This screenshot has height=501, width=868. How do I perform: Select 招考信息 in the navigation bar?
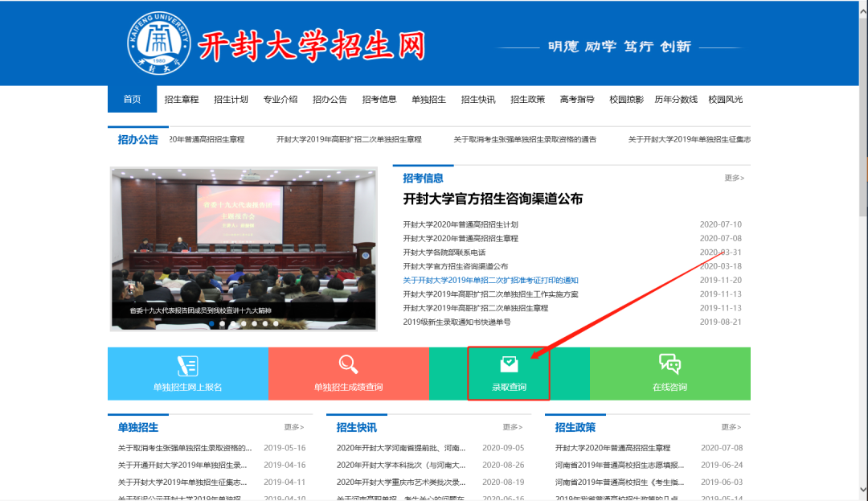tap(379, 100)
